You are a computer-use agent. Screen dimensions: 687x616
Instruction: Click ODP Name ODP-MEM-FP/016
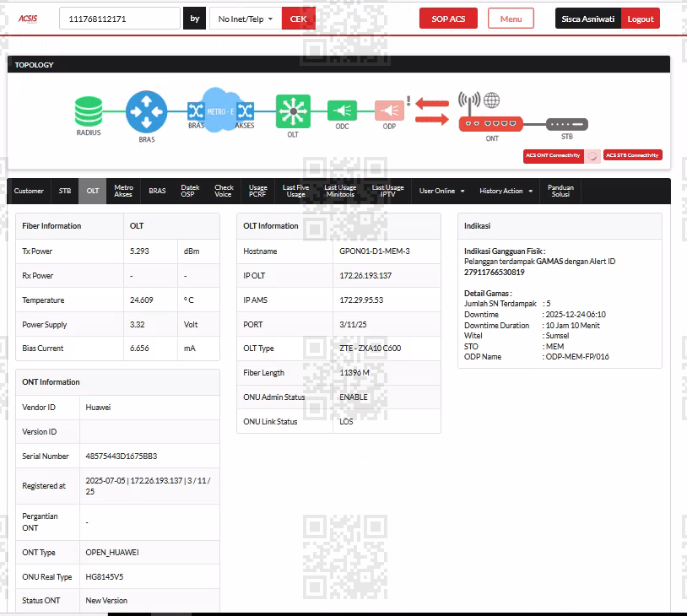[577, 357]
